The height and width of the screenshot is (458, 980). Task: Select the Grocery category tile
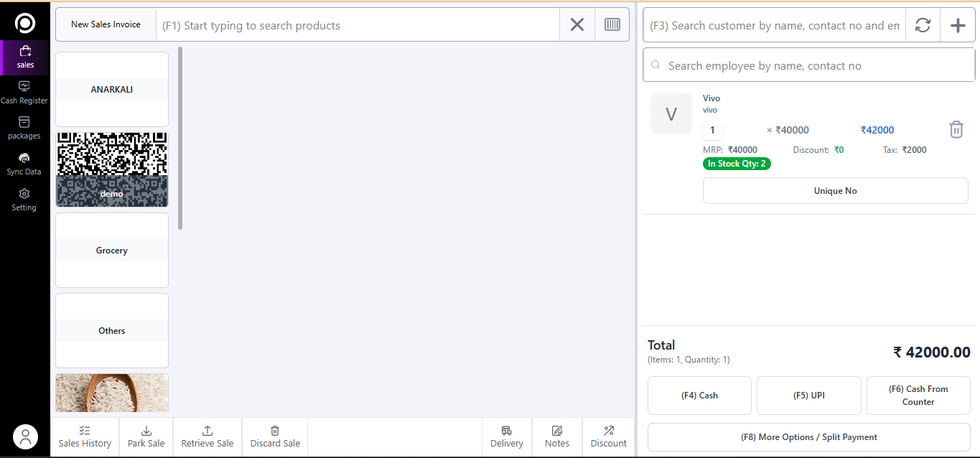[x=112, y=251]
